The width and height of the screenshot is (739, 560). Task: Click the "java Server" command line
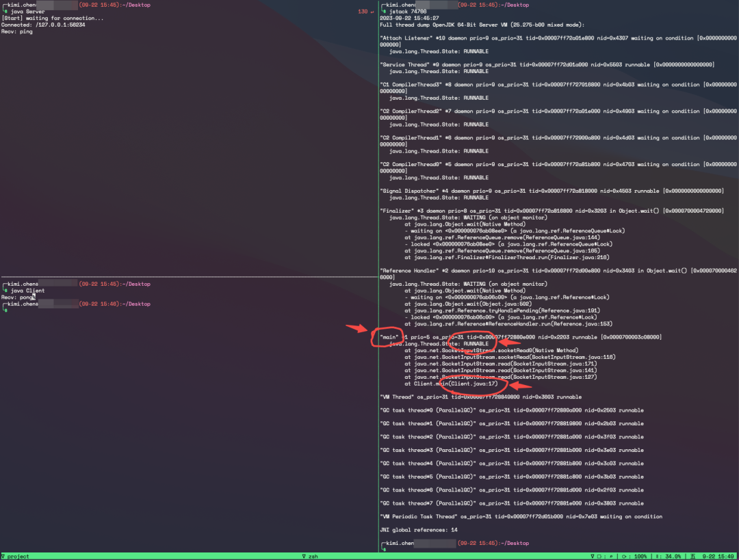27,12
